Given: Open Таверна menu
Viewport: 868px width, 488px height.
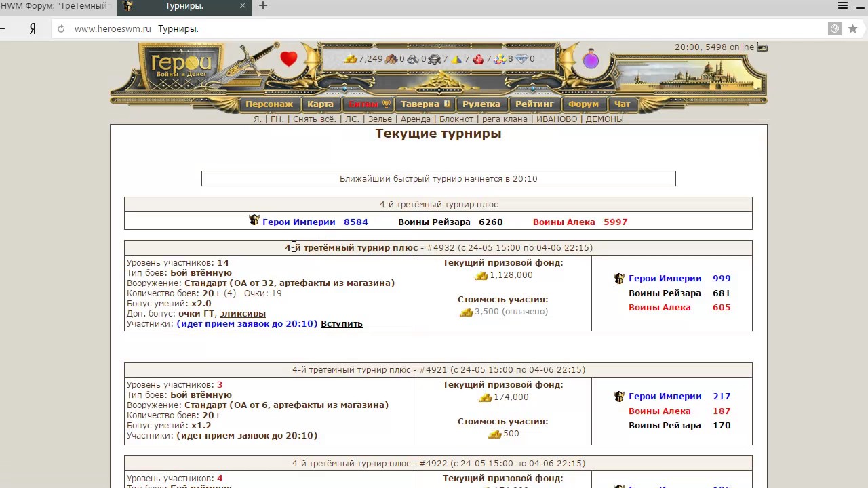Looking at the screenshot, I should coord(425,104).
